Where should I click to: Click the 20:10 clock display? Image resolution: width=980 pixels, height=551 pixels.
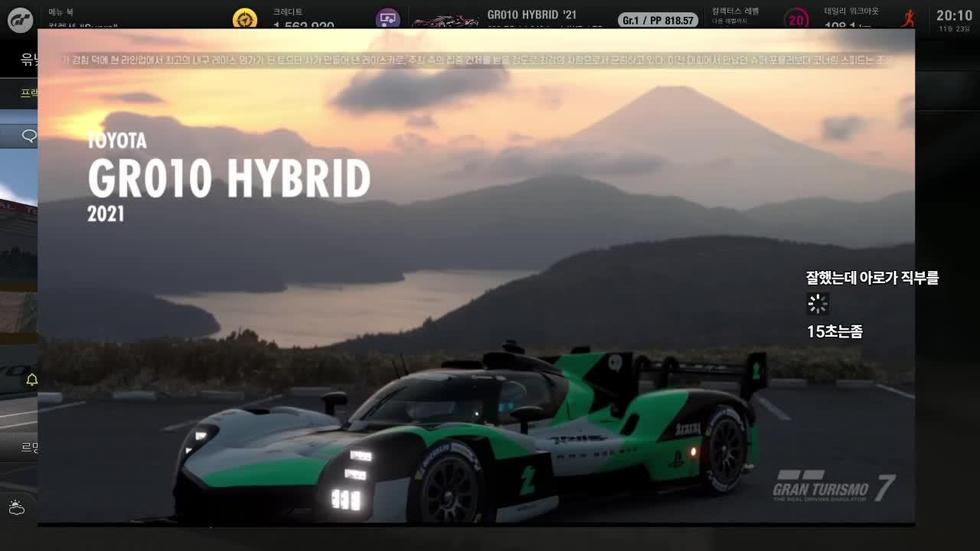pyautogui.click(x=954, y=15)
